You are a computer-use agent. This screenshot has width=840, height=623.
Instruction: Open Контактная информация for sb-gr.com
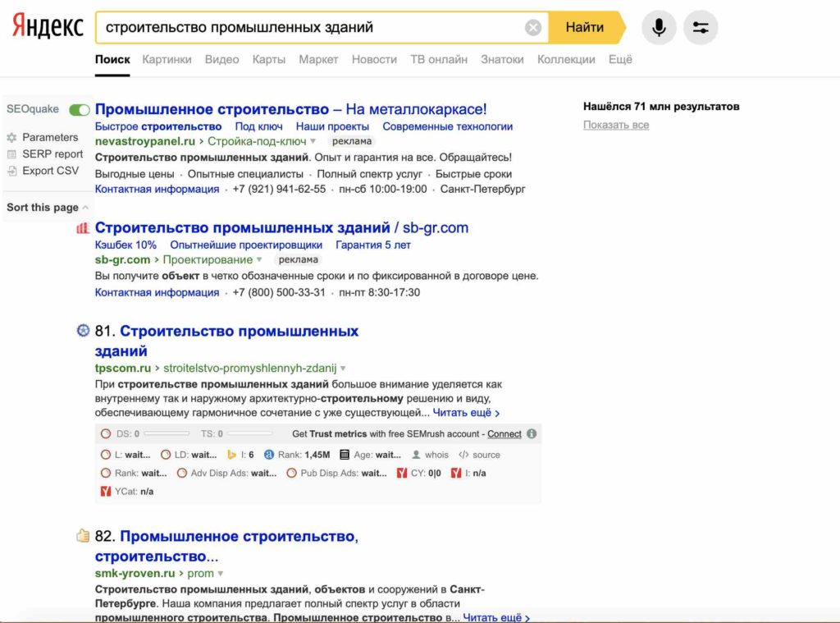(x=157, y=293)
